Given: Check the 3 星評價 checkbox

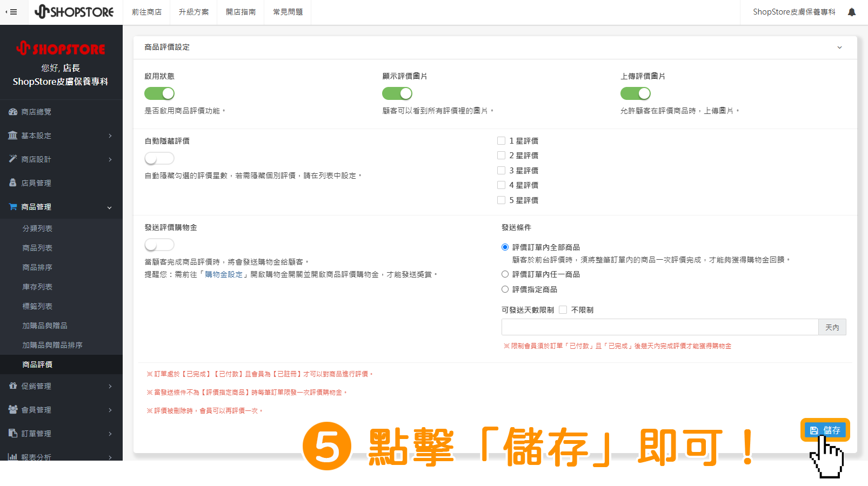Looking at the screenshot, I should (x=501, y=171).
